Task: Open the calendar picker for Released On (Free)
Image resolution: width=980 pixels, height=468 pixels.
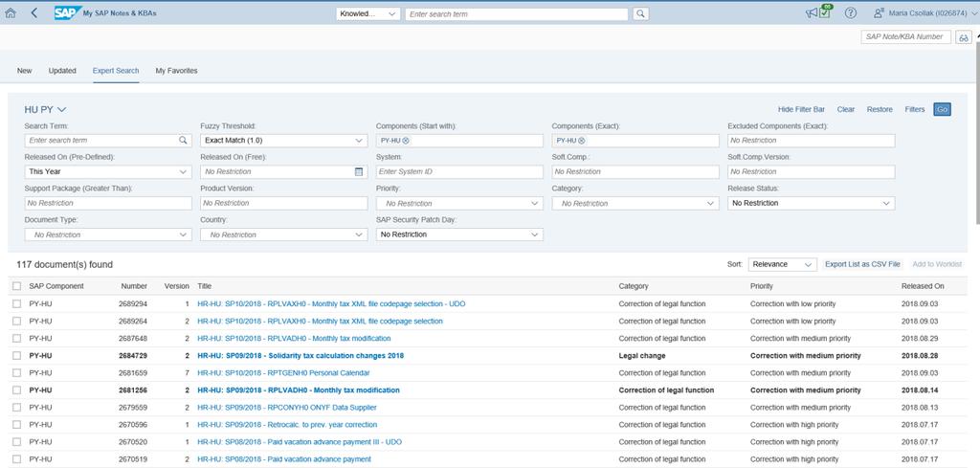Action: pos(359,172)
